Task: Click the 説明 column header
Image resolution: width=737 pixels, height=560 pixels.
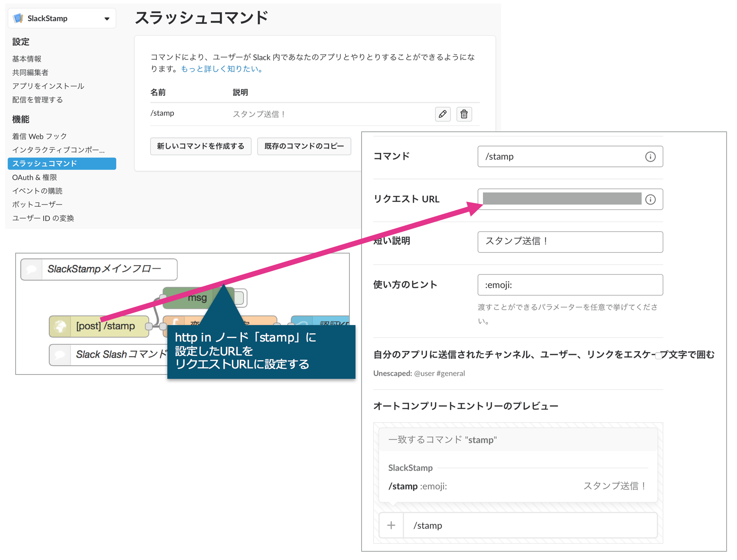Action: pyautogui.click(x=240, y=92)
